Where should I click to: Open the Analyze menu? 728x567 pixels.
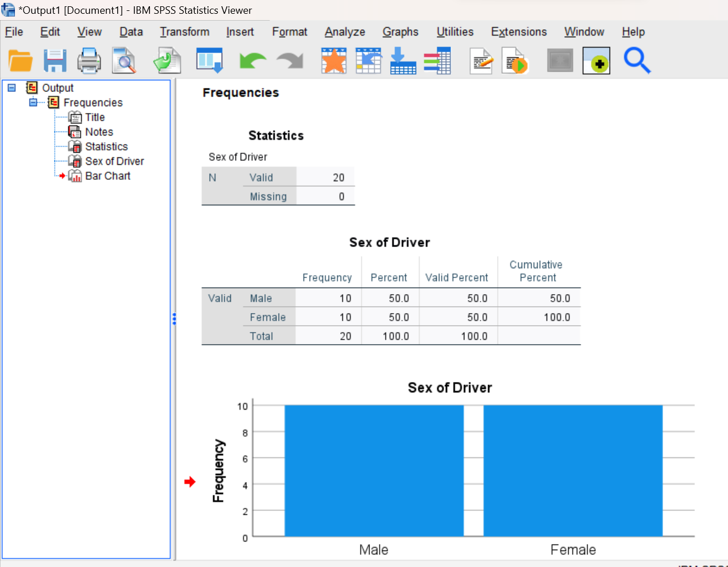[345, 32]
